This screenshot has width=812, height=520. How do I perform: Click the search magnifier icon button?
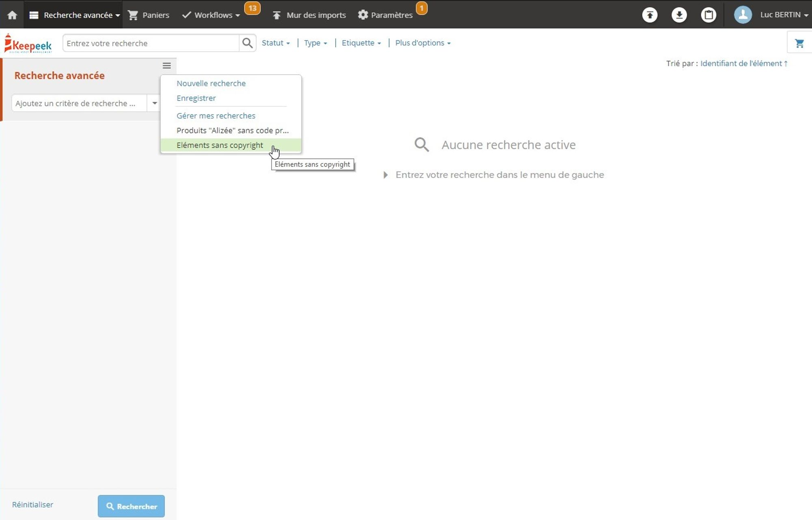click(247, 43)
